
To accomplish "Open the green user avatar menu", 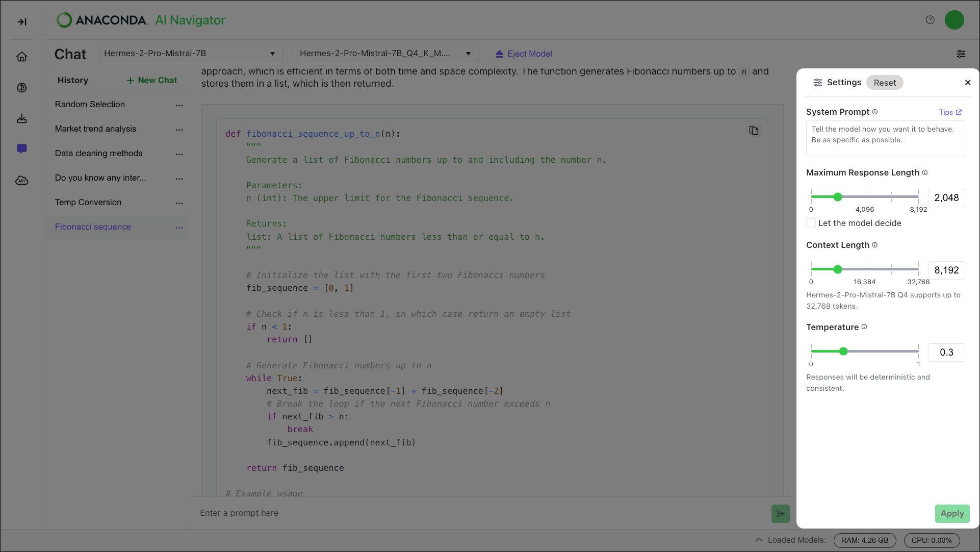I will coord(954,20).
